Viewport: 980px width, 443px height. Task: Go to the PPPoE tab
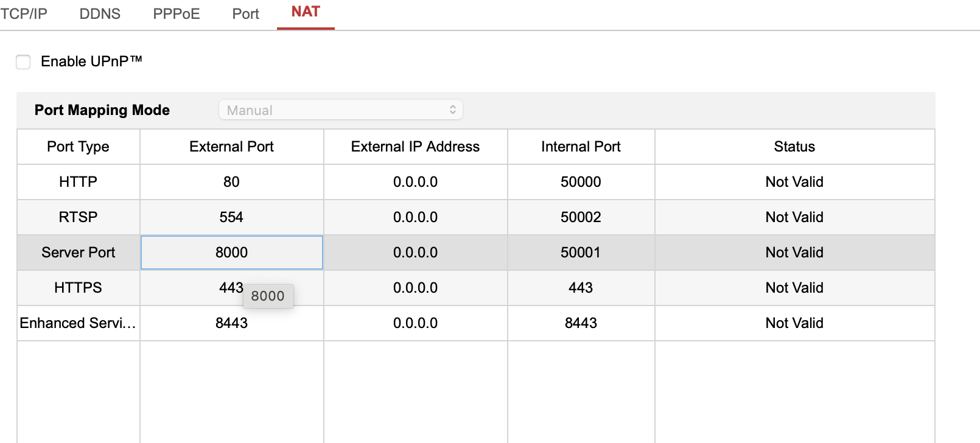tap(176, 14)
